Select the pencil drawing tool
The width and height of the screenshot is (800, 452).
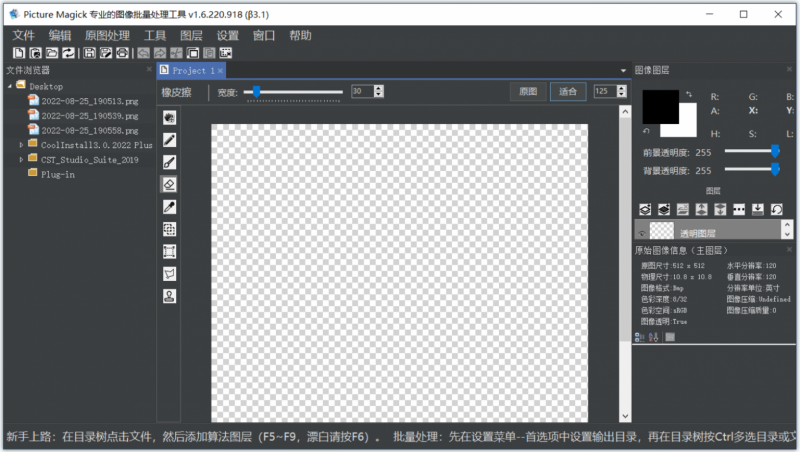(169, 140)
